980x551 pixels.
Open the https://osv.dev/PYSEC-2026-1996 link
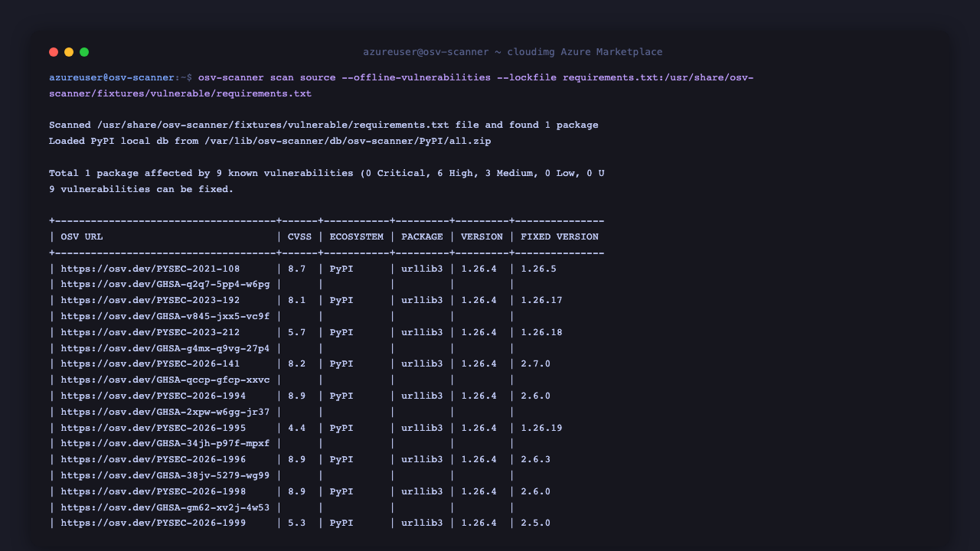153,459
